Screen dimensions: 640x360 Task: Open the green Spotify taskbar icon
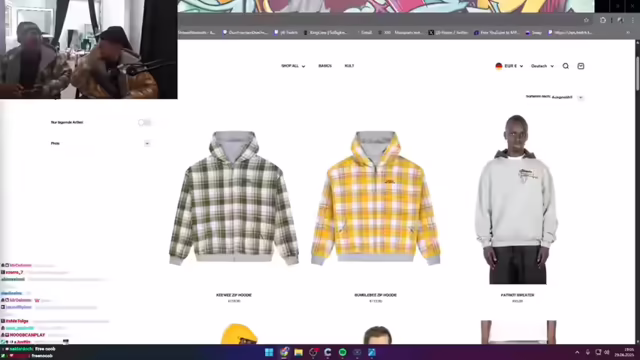click(342, 352)
